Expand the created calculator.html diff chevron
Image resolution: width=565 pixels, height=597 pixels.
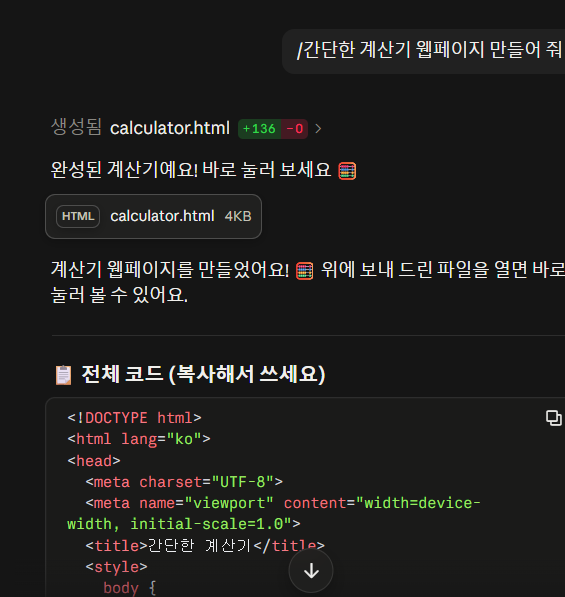(318, 129)
